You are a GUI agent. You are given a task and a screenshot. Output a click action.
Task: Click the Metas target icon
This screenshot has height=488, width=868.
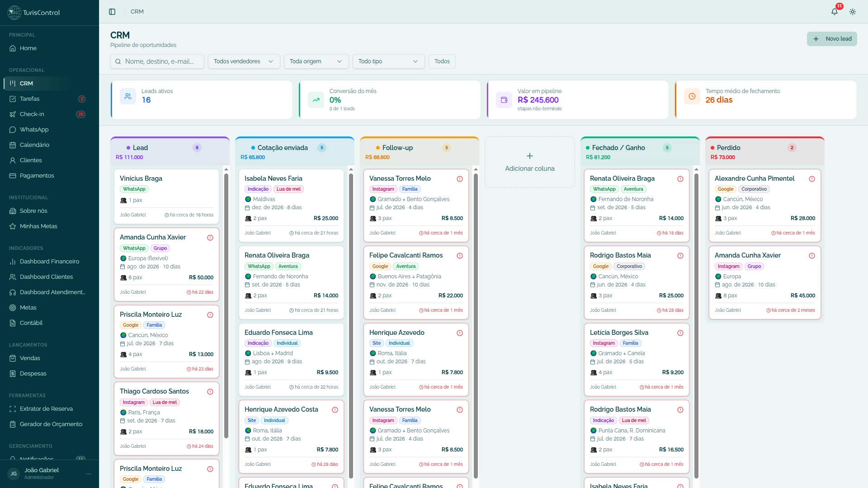point(13,308)
